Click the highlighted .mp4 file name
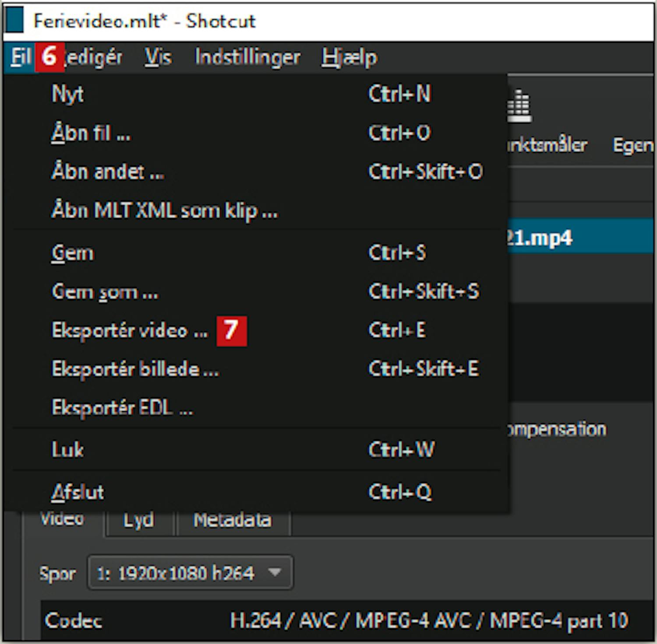 click(539, 239)
